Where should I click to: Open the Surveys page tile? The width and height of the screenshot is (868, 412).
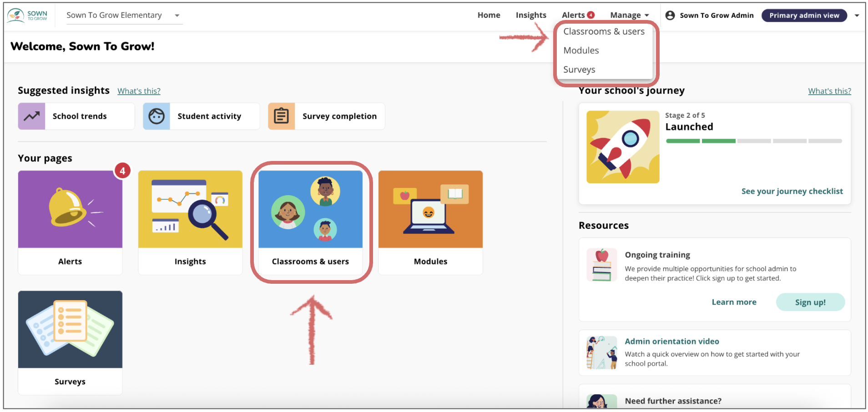[x=70, y=342]
